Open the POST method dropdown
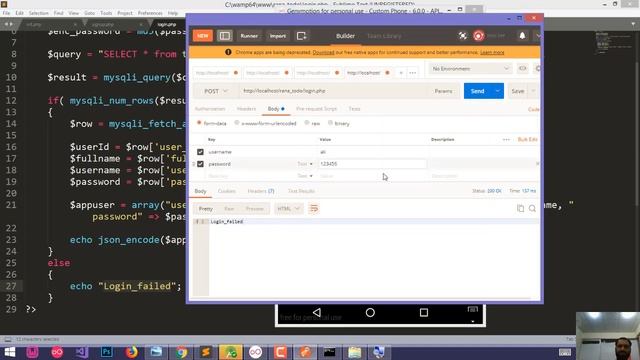The width and height of the screenshot is (640, 360). point(216,91)
